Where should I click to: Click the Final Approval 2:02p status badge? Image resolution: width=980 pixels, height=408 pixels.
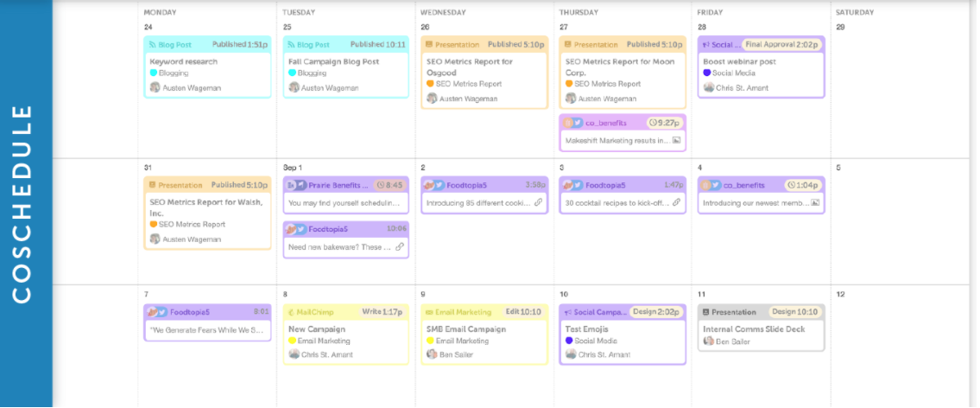click(781, 45)
